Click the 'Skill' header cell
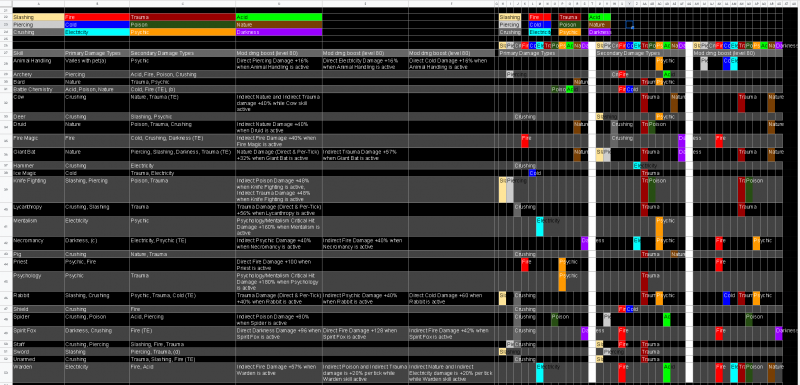 tap(38, 53)
